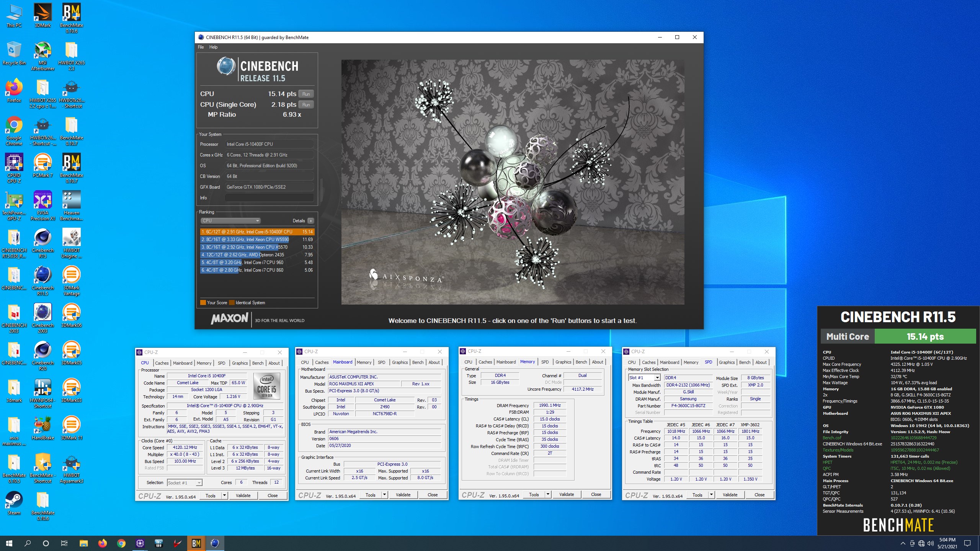Select the 3DMark 11 desktop icon
This screenshot has height=551, width=980.
point(71,428)
